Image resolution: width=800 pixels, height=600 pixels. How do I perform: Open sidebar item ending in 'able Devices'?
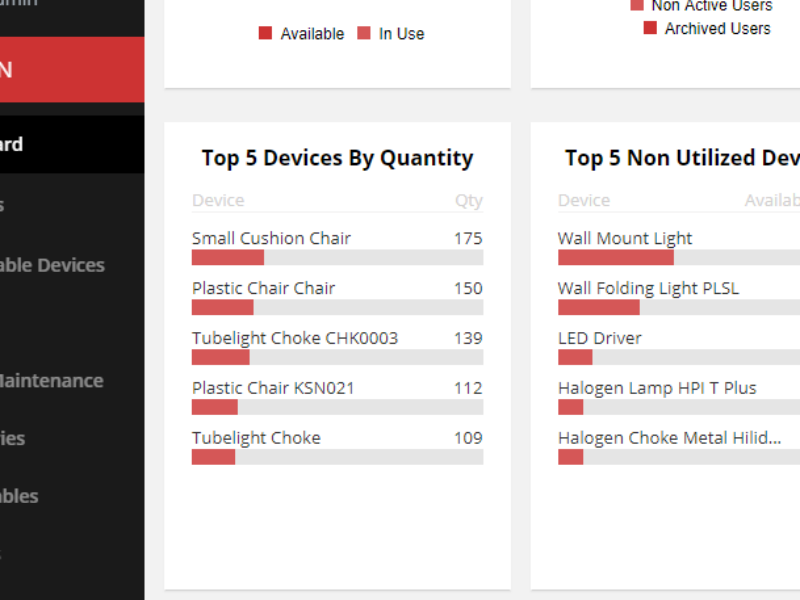click(72, 265)
